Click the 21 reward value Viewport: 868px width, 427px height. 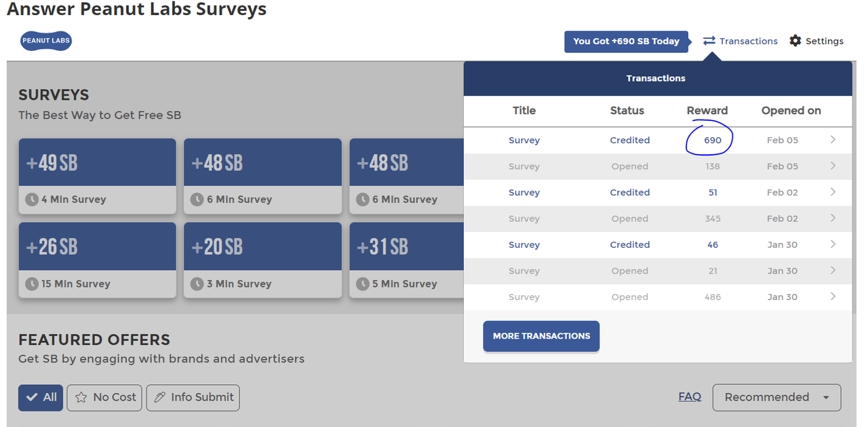[x=713, y=271]
